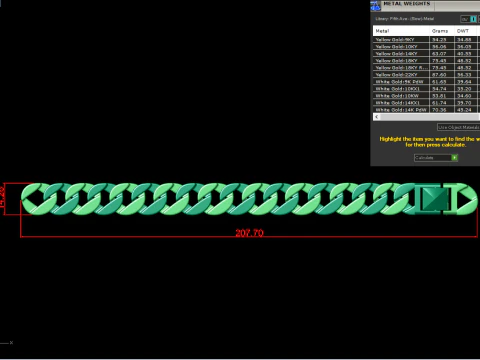The height and width of the screenshot is (360, 480).
Task: Select the White Gold:9K PdW row
Action: point(426,81)
